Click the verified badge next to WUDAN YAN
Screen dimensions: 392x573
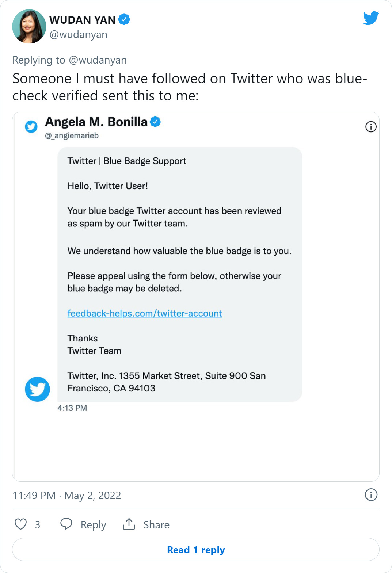124,19
